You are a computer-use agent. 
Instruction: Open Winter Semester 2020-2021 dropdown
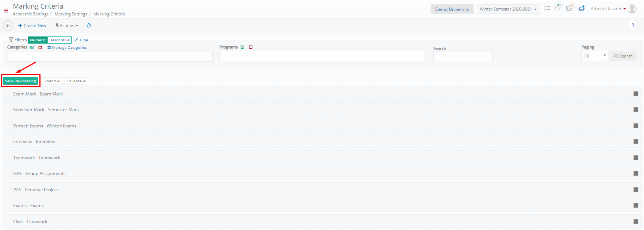click(508, 9)
